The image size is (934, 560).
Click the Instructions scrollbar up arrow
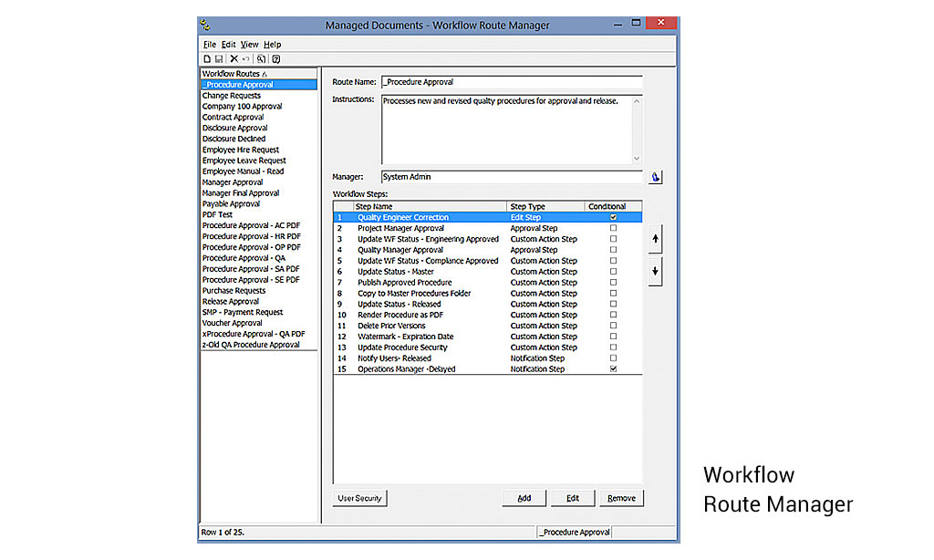tap(636, 101)
